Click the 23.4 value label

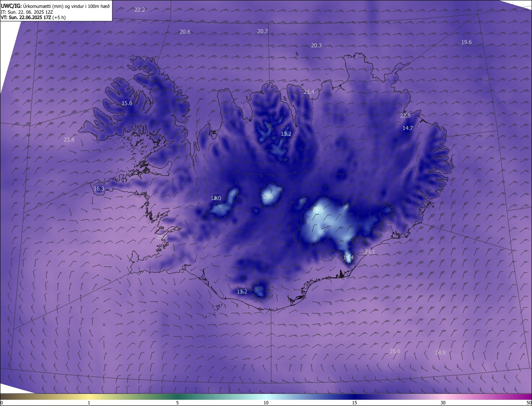(309, 92)
